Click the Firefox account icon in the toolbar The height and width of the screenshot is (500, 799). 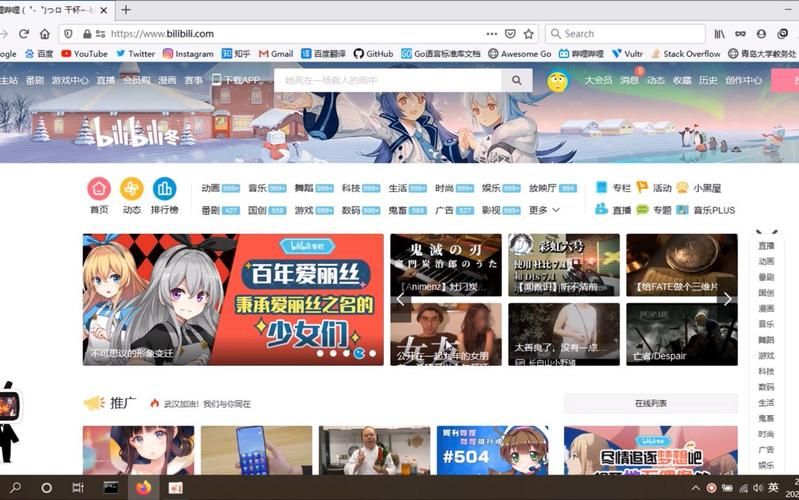pyautogui.click(x=761, y=34)
